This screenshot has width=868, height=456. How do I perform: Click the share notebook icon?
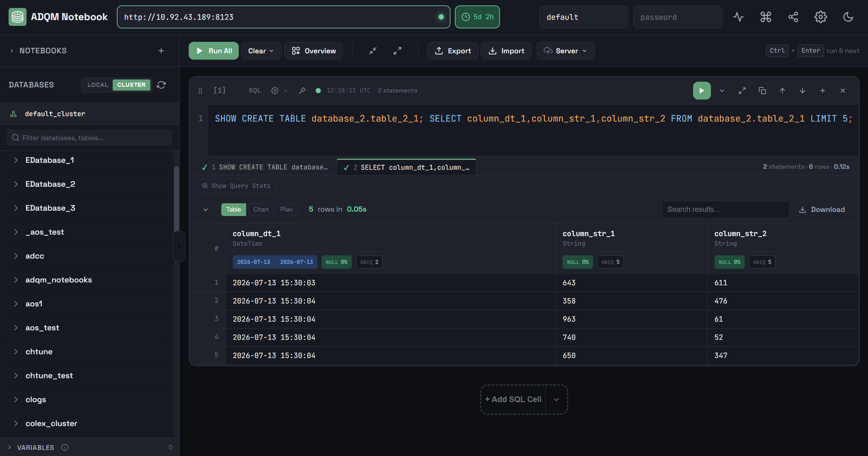point(793,17)
